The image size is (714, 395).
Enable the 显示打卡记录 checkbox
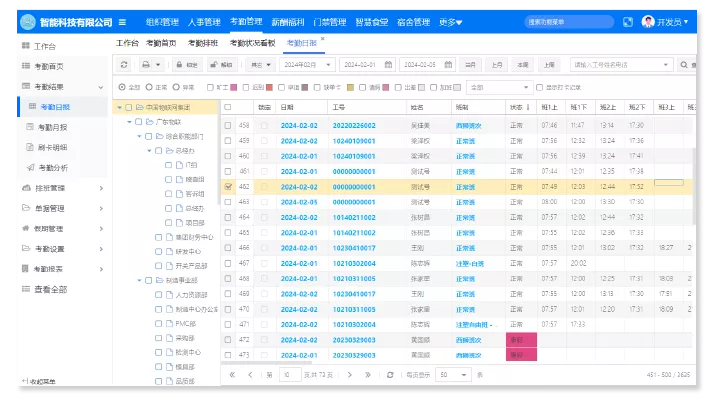[540, 87]
